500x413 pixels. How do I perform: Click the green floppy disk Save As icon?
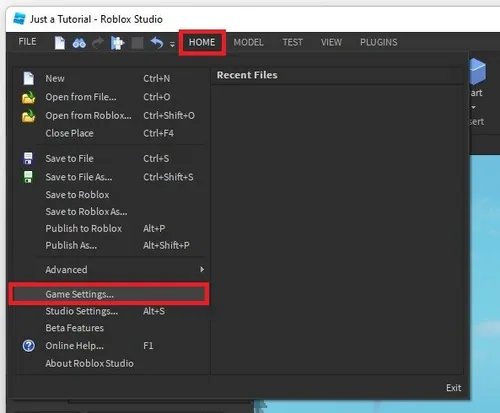[x=28, y=177]
